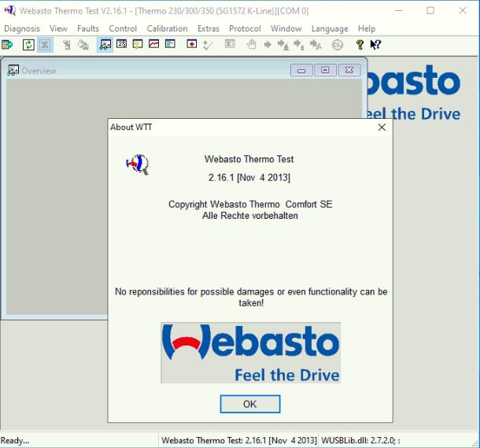The image size is (480, 448).
Task: Minimize the Overview subwindow
Action: point(301,70)
